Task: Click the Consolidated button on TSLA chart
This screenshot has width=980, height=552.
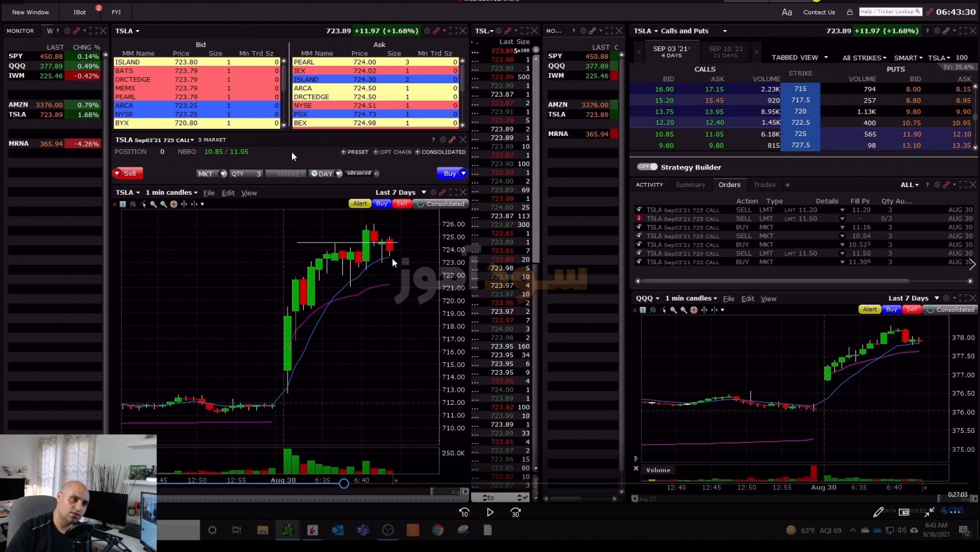Action: [441, 204]
